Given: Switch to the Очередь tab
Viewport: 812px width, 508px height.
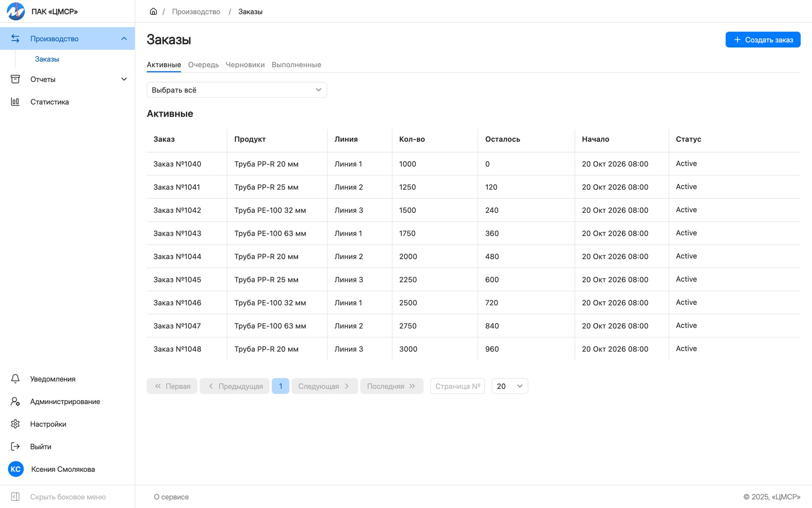Looking at the screenshot, I should [203, 65].
